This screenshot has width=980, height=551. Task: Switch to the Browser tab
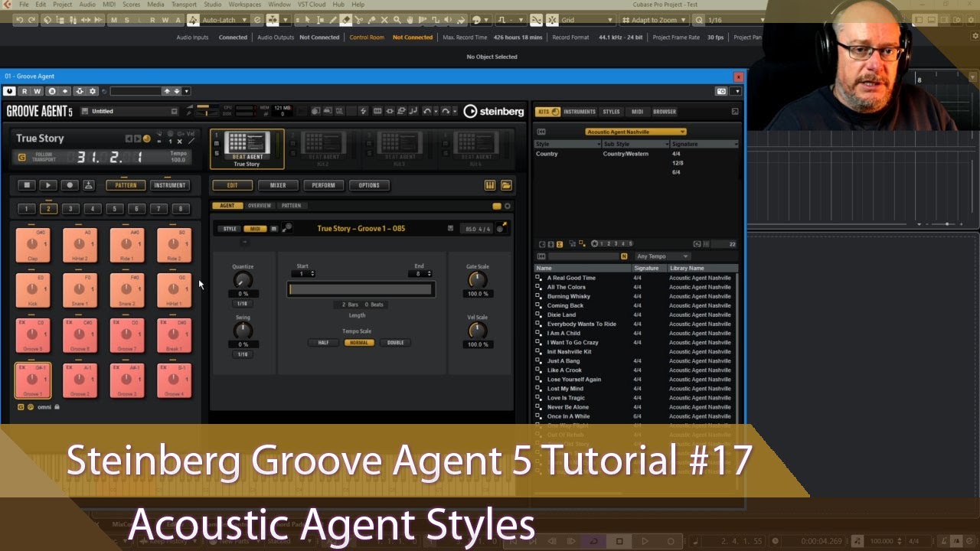tap(665, 112)
